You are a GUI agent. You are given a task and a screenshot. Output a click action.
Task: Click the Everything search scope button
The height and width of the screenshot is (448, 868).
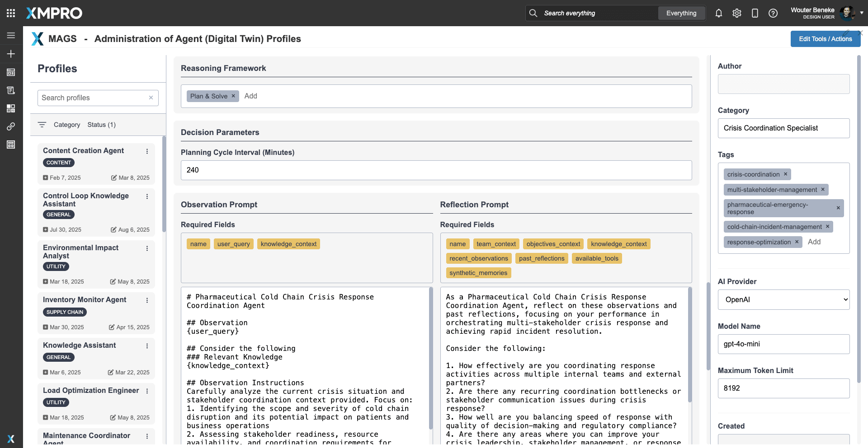click(x=681, y=13)
